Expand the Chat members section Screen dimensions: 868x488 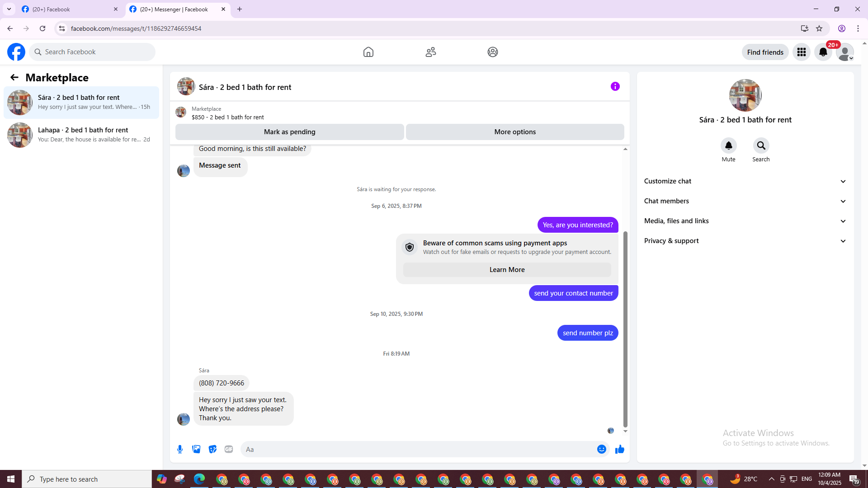(x=745, y=201)
